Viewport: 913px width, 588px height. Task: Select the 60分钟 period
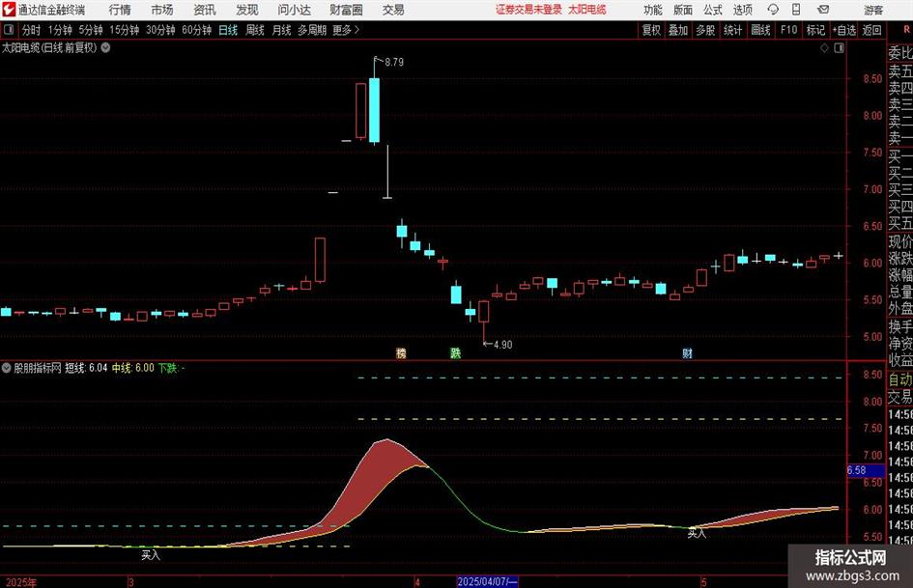(x=196, y=30)
